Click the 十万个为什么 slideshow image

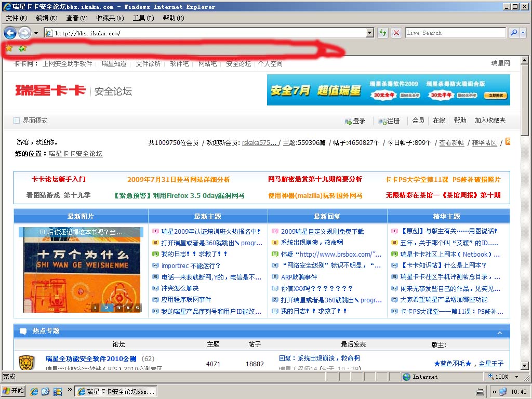[x=82, y=270]
